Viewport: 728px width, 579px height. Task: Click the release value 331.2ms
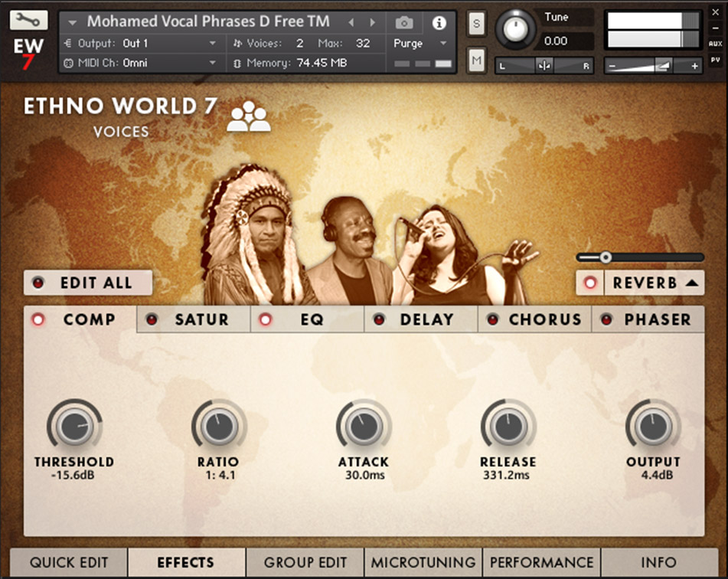click(x=507, y=475)
